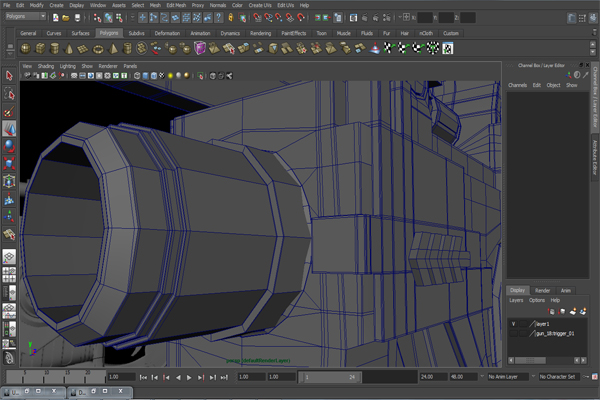Click the planar UV mapping checker icon
This screenshot has width=600, height=400.
(x=389, y=48)
